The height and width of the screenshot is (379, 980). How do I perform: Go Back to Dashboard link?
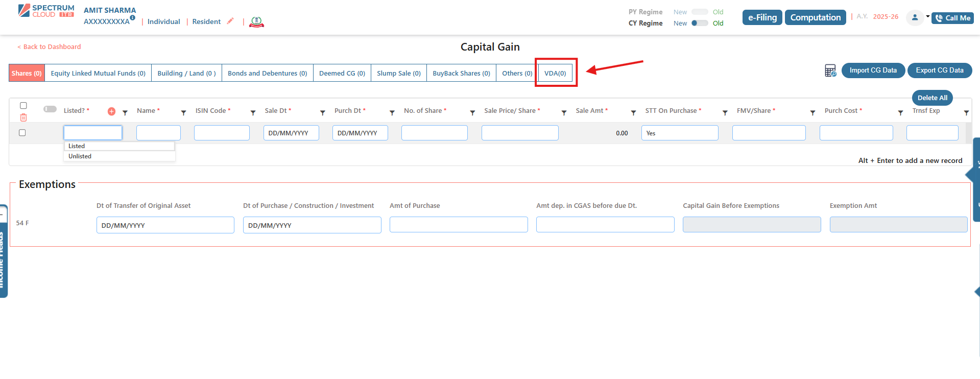click(49, 46)
